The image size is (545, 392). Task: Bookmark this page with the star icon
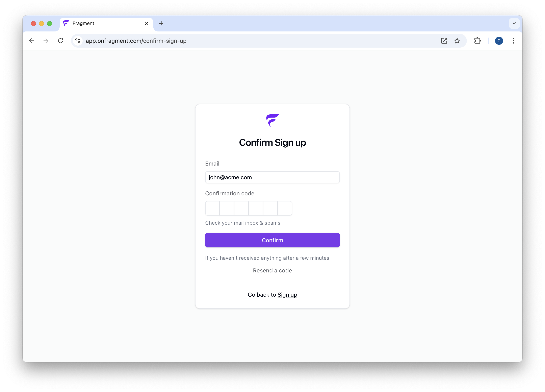click(457, 41)
